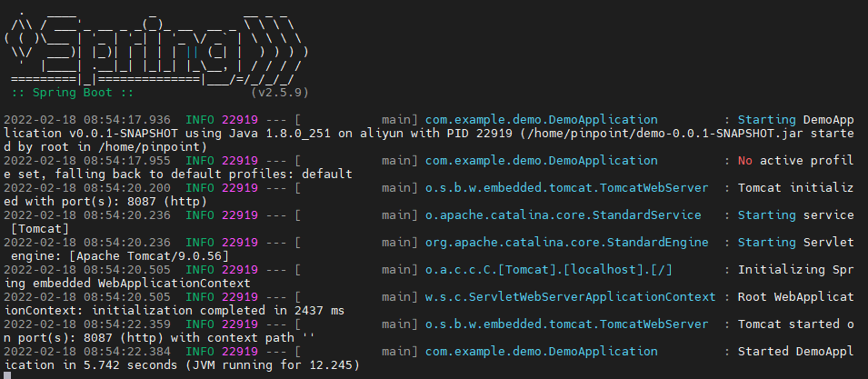This screenshot has width=868, height=379.
Task: Click the terminal cursor block at the bottom
Action: point(7,375)
